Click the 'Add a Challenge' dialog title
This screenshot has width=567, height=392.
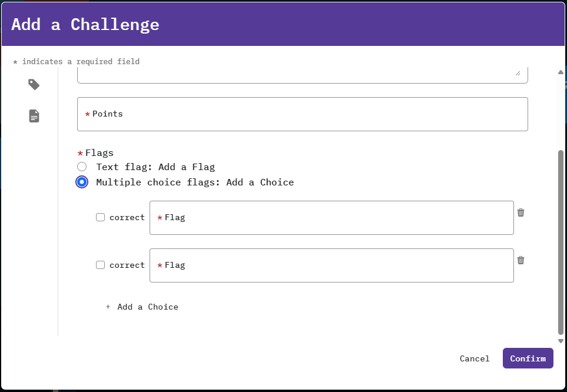click(85, 24)
